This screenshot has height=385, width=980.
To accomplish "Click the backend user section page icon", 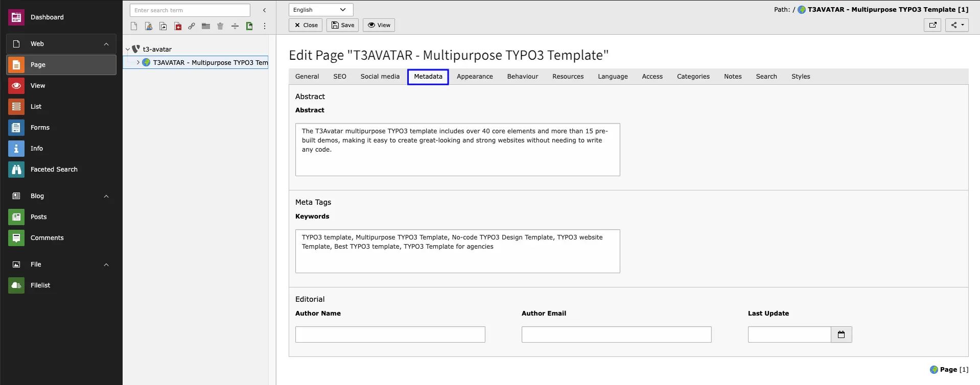I will 149,26.
